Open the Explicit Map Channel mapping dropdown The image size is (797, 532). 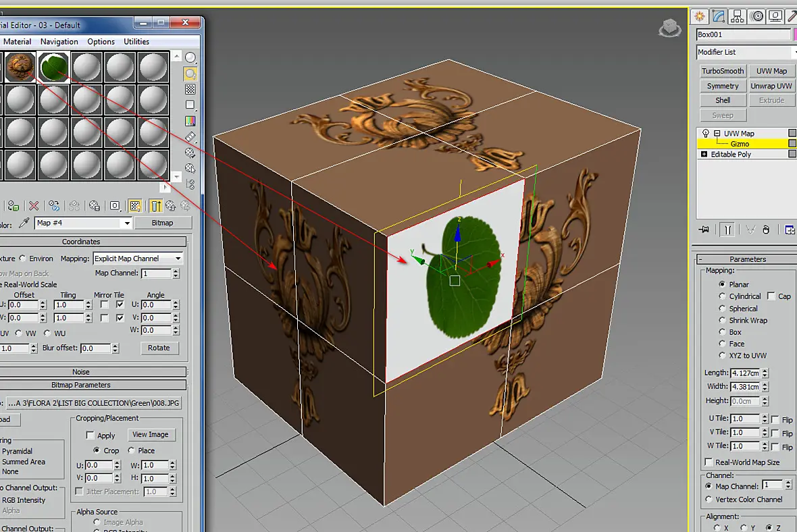(178, 259)
